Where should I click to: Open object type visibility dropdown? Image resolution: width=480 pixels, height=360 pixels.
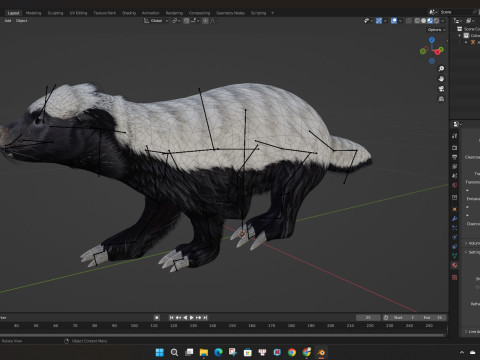pyautogui.click(x=368, y=21)
